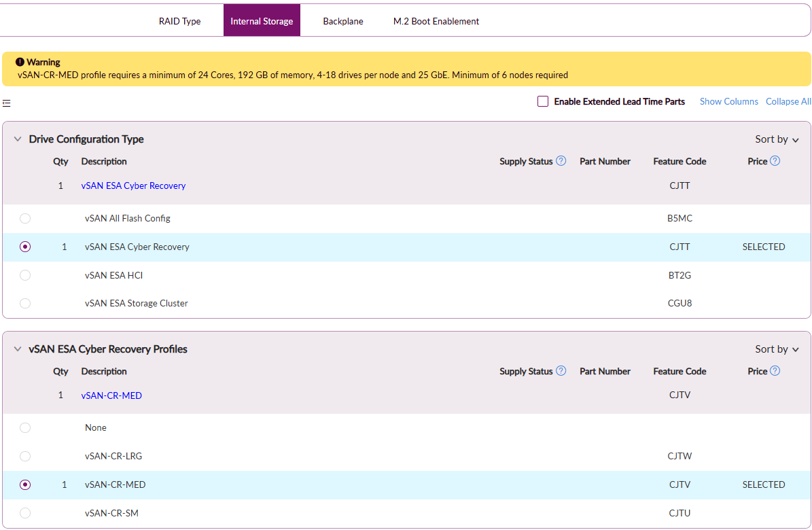The image size is (812, 530).
Task: Click the list outline icon below the warning
Action: click(x=6, y=103)
